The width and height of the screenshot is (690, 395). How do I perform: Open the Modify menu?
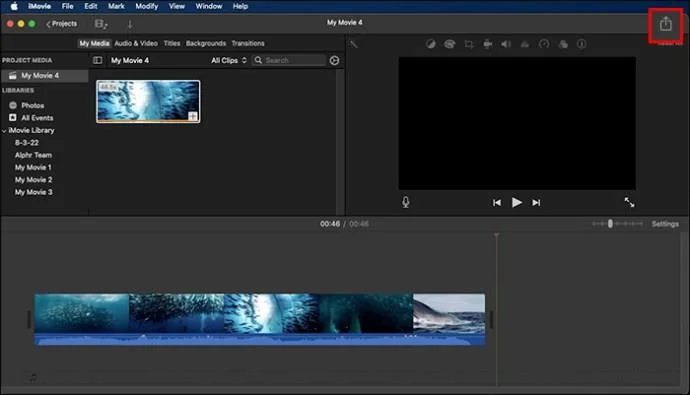click(147, 6)
